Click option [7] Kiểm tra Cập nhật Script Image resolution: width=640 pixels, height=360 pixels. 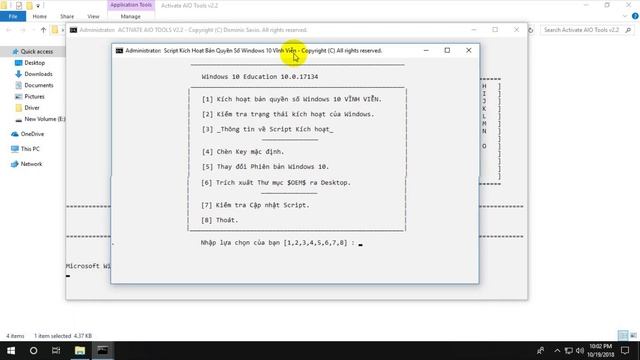click(x=256, y=205)
